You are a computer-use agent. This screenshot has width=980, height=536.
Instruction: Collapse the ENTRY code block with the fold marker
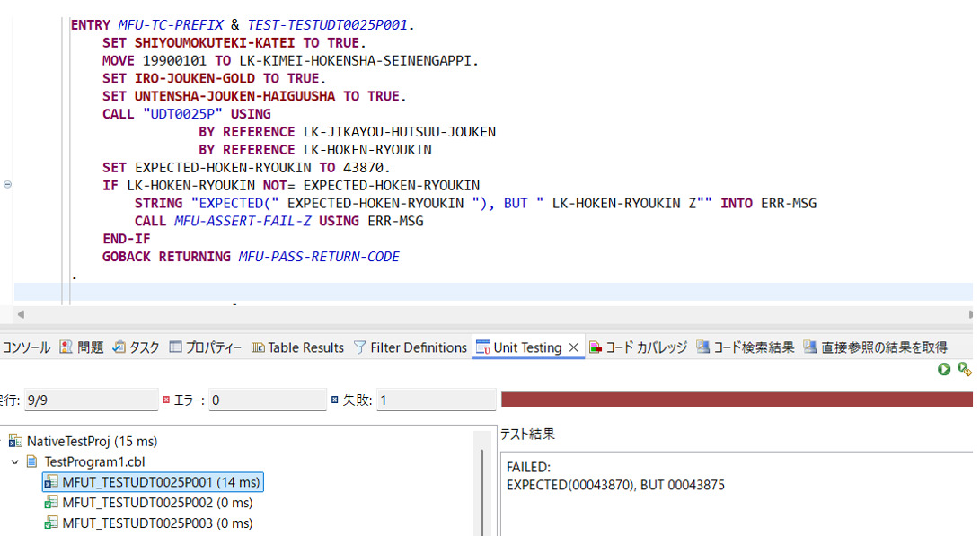(7, 183)
